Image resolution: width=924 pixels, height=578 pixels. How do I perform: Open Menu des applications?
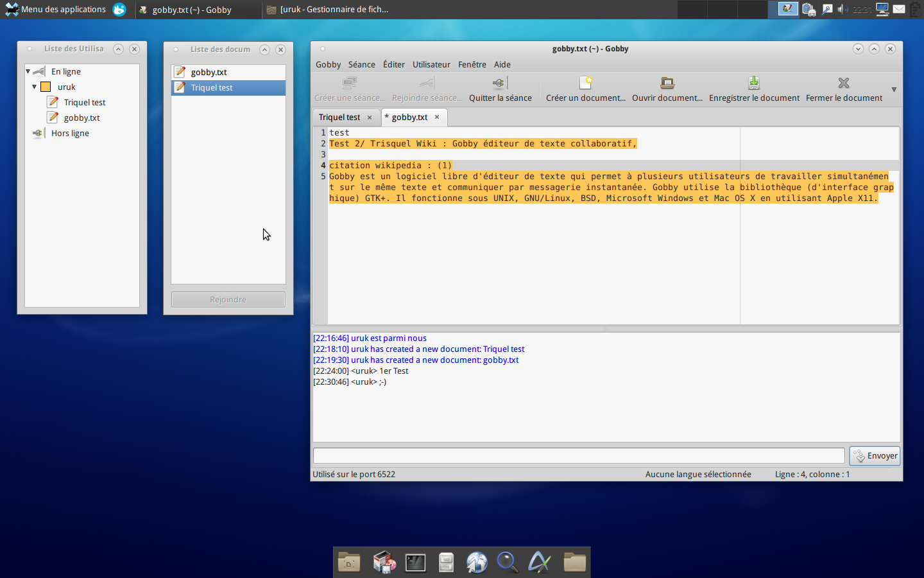pos(56,9)
